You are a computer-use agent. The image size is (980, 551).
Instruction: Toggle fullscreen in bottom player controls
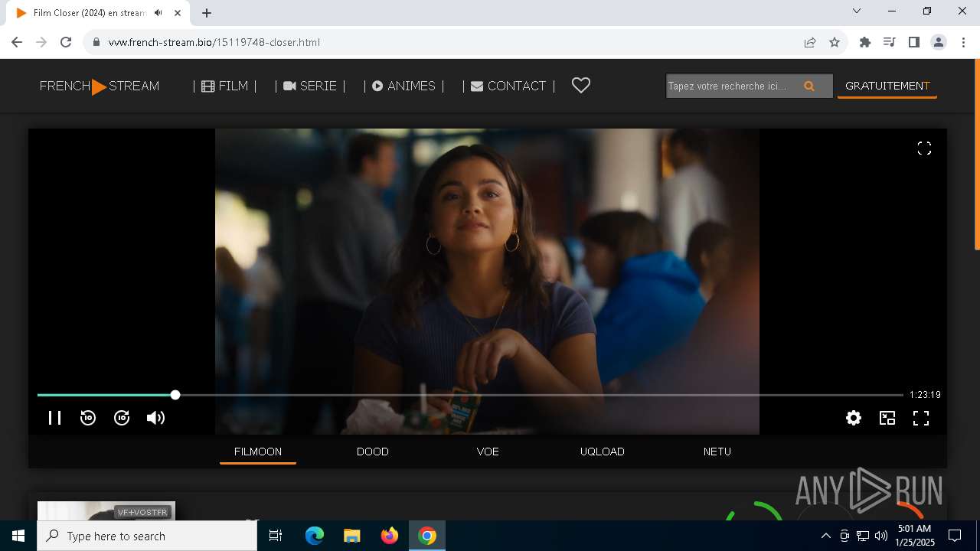921,418
